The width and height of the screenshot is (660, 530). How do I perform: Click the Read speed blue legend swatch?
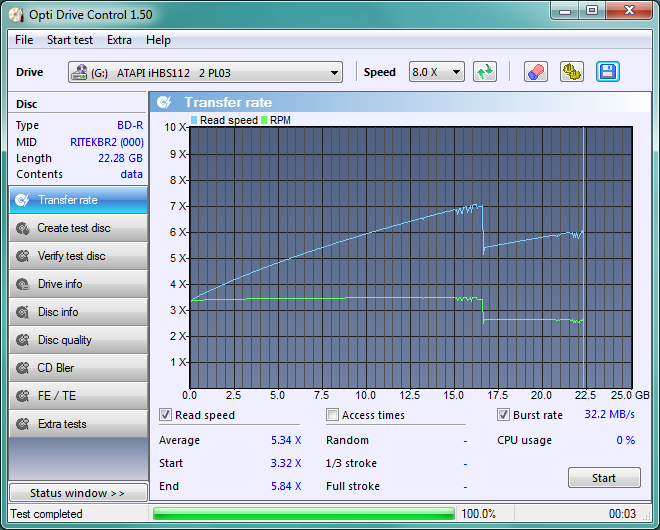coord(194,120)
